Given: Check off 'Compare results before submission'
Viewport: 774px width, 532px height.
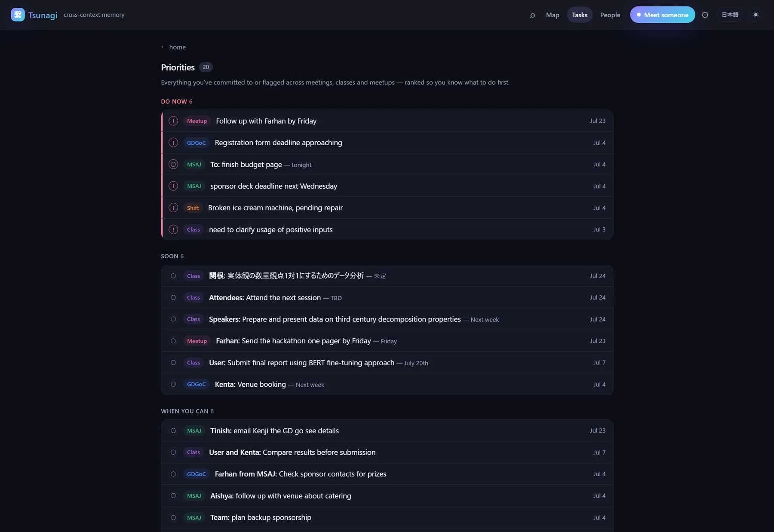Looking at the screenshot, I should click(173, 453).
